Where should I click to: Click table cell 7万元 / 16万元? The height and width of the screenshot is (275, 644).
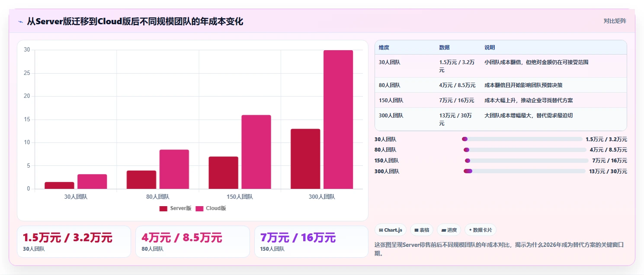click(x=457, y=100)
